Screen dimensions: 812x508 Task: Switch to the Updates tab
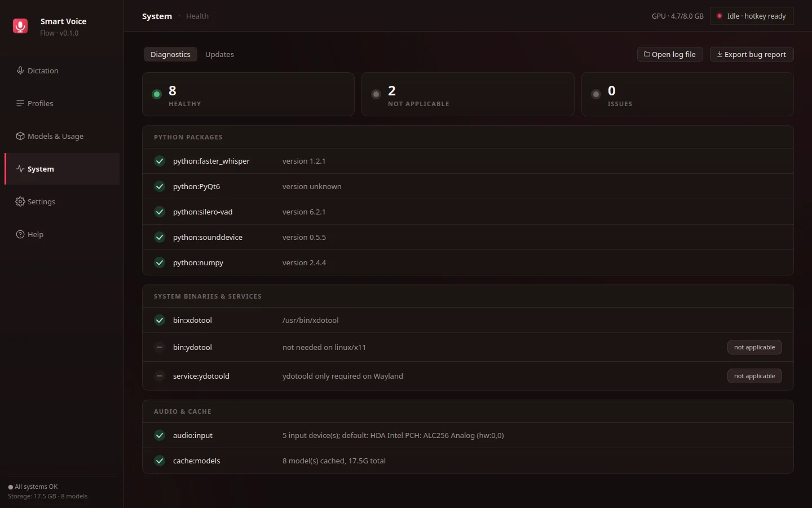(219, 54)
